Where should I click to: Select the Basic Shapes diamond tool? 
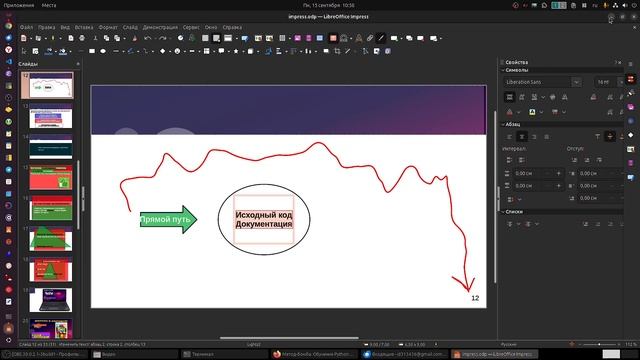pyautogui.click(x=162, y=51)
